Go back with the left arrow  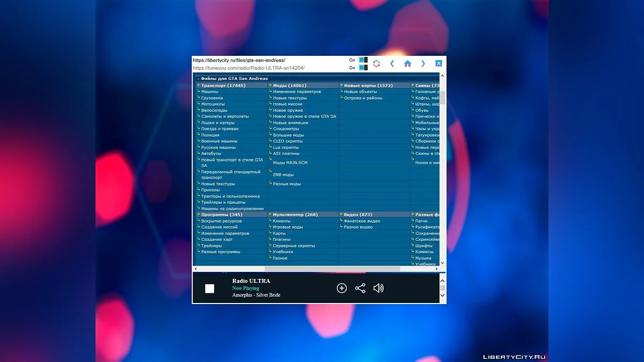coord(392,63)
